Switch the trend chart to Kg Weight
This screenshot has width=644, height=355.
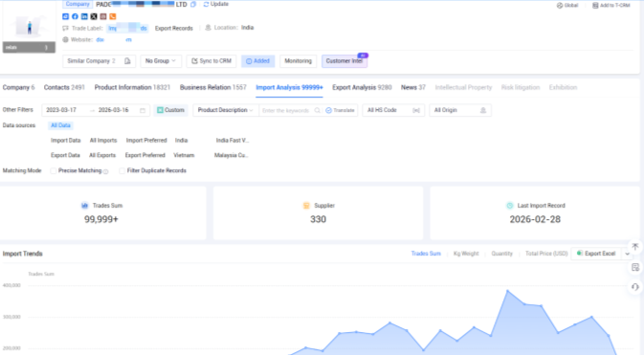(x=466, y=254)
